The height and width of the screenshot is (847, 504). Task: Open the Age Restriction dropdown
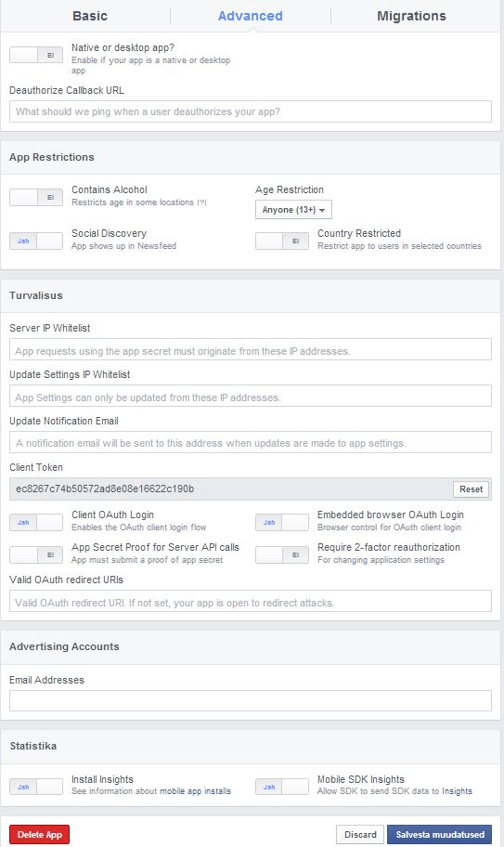click(x=293, y=210)
